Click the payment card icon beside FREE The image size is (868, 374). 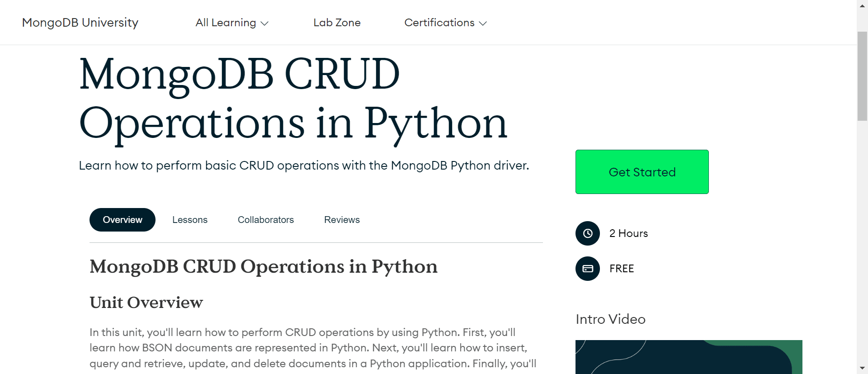588,269
